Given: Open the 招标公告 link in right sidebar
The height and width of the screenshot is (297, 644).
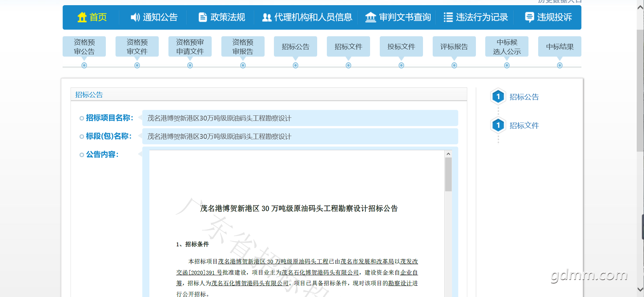Looking at the screenshot, I should click(x=524, y=97).
